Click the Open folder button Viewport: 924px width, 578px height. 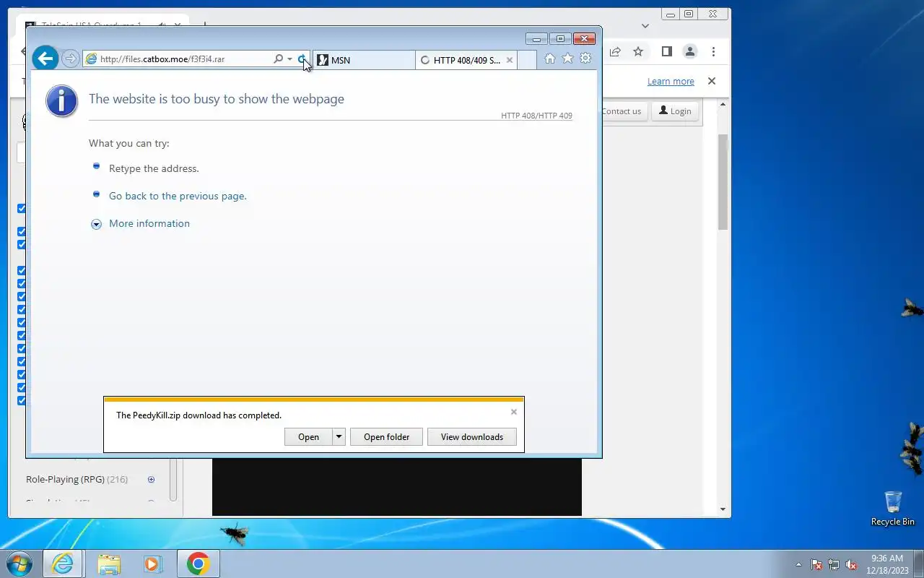386,436
